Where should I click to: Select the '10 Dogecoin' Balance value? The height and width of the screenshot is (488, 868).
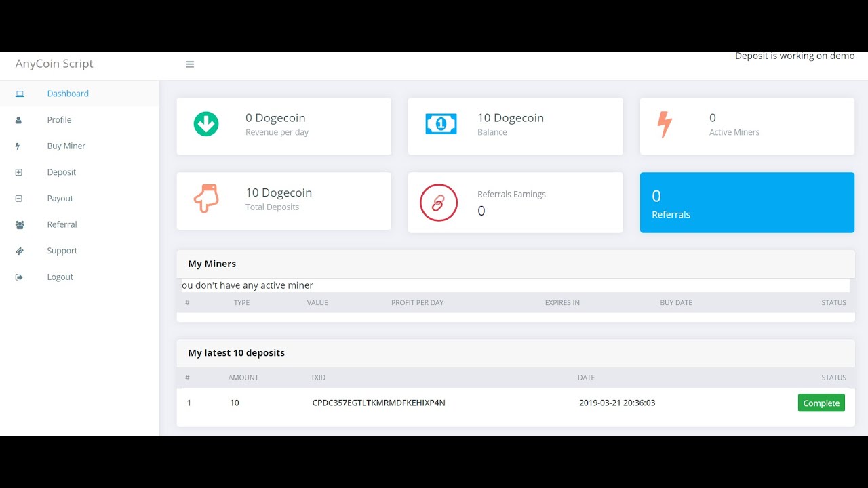[x=511, y=118]
